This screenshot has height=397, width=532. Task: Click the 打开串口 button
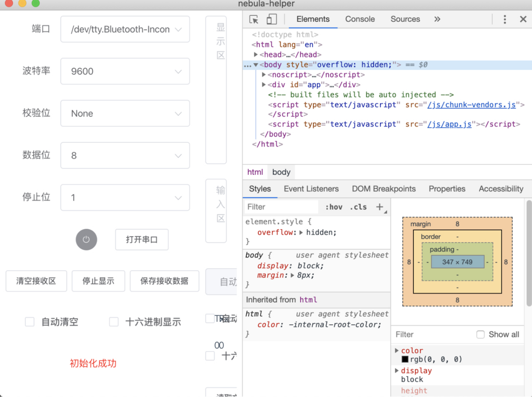tap(141, 239)
